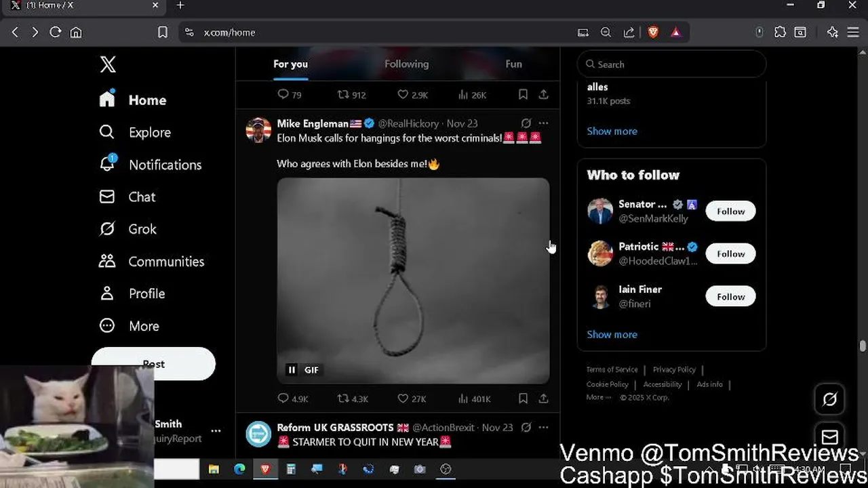Follow Iain Finer
868x488 pixels.
click(x=730, y=297)
